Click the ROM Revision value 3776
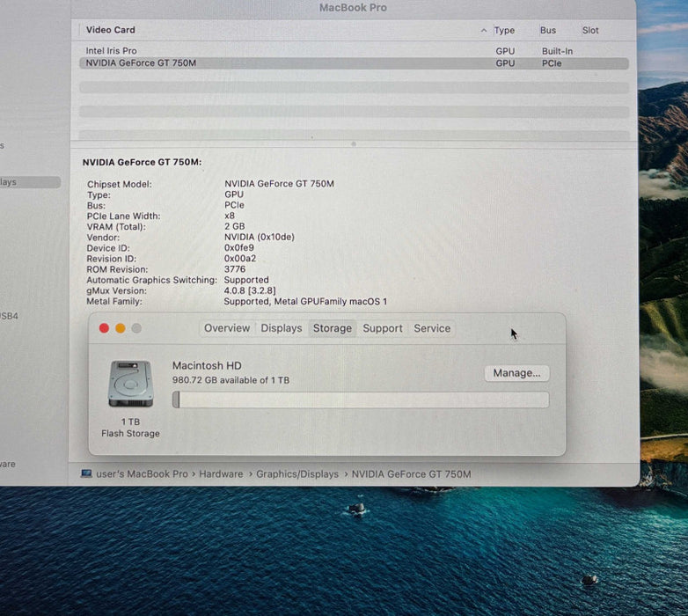The width and height of the screenshot is (688, 616). coord(235,269)
